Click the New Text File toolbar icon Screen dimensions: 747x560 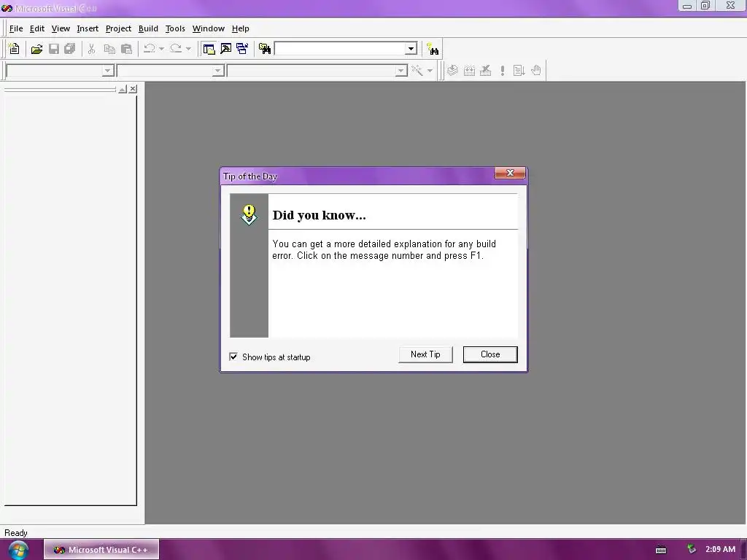pyautogui.click(x=15, y=49)
